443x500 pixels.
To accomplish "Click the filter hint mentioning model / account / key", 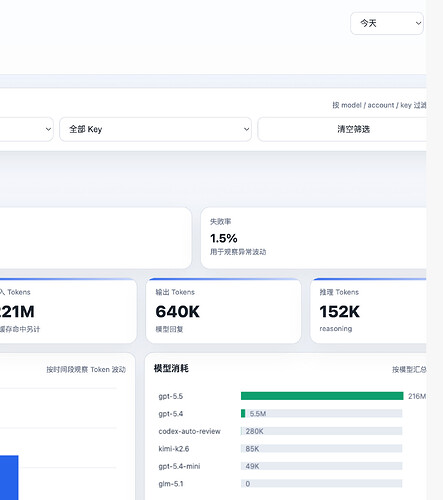I will click(x=379, y=105).
